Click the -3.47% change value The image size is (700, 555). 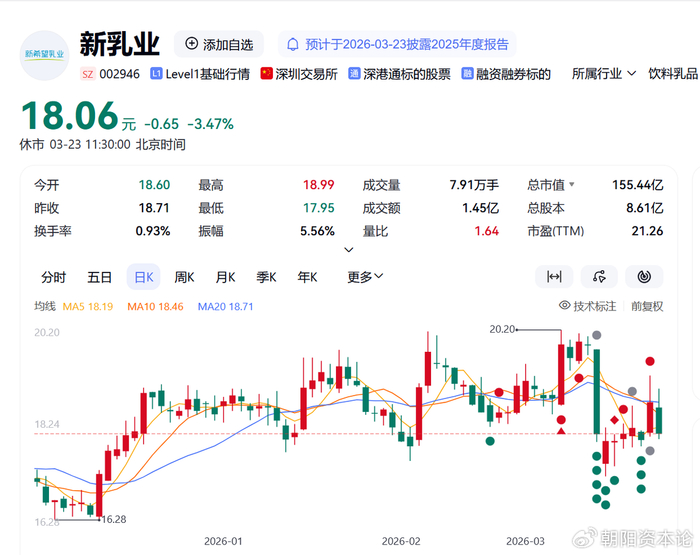coord(210,124)
